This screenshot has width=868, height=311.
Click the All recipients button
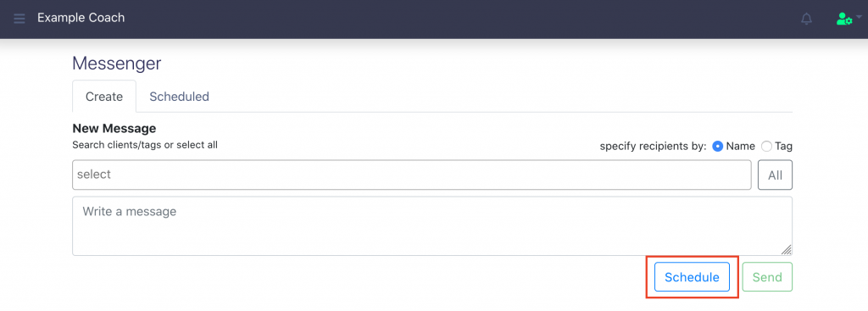775,175
